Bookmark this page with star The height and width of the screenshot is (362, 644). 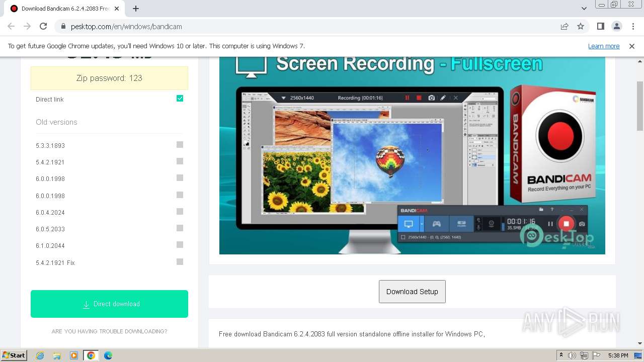coord(581,26)
